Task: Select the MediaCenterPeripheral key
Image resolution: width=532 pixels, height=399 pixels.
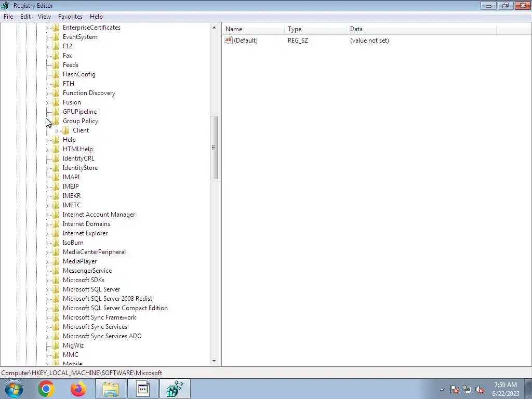Action: coord(94,252)
